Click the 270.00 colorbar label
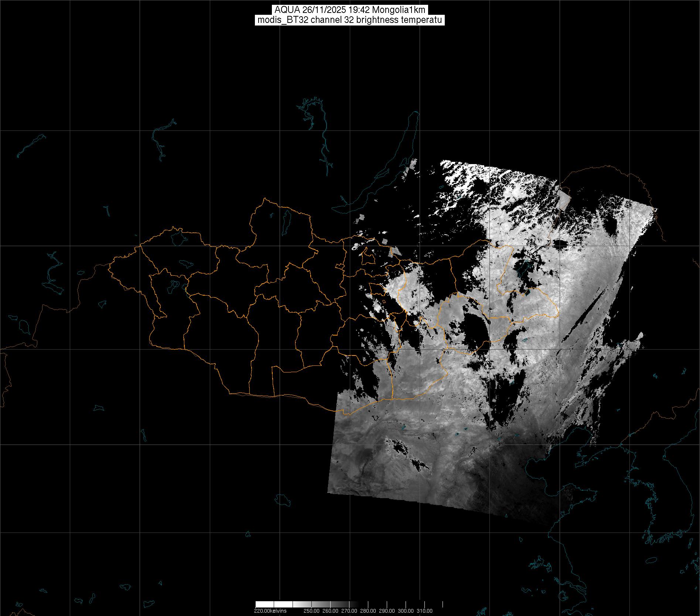The width and height of the screenshot is (700, 616). [x=349, y=610]
